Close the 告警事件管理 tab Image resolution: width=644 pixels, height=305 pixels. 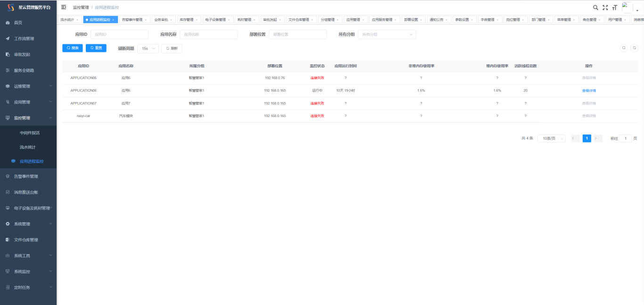pyautogui.click(x=146, y=20)
